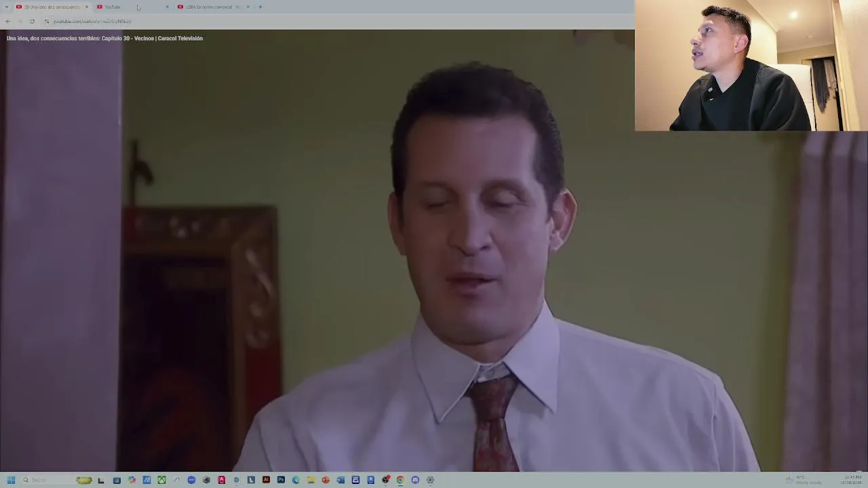The width and height of the screenshot is (868, 488).
Task: Open Adobe Illustrator from taskbar
Action: (266, 480)
